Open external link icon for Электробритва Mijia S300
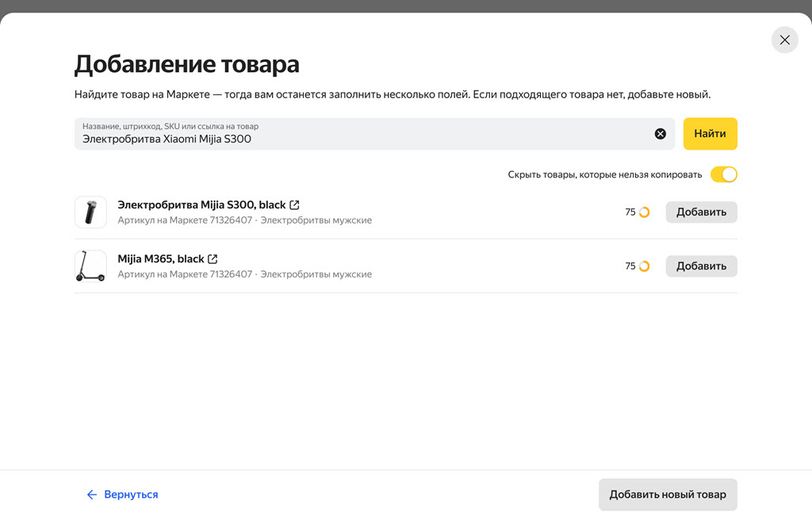Screen dimensions: 812x519 295,205
